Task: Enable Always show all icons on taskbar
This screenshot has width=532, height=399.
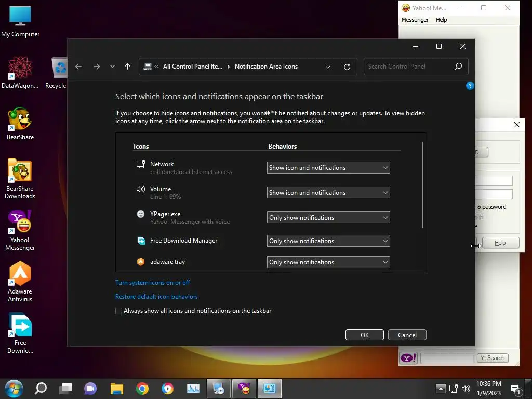Action: 119,311
